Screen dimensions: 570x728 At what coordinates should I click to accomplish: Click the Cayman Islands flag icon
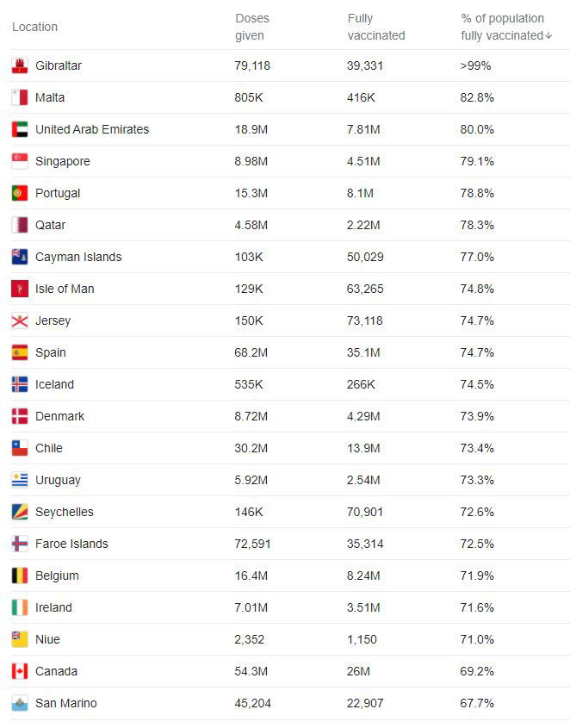click(20, 257)
